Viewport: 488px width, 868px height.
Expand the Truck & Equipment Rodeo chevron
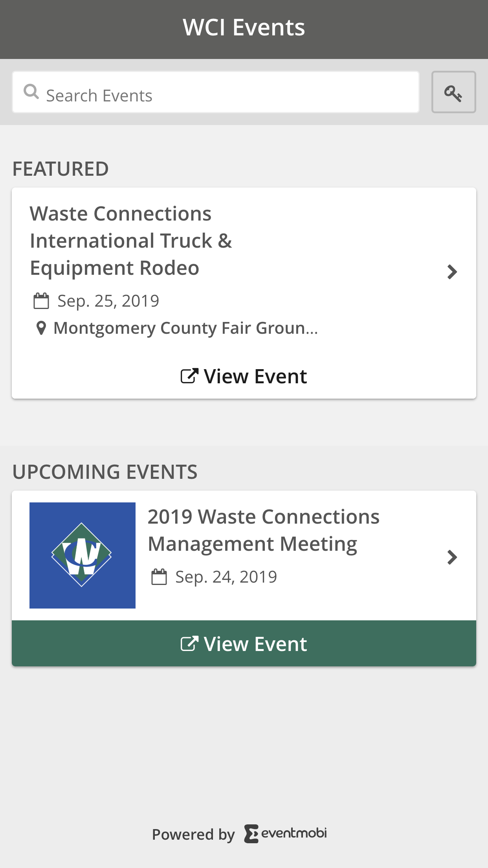(x=452, y=272)
